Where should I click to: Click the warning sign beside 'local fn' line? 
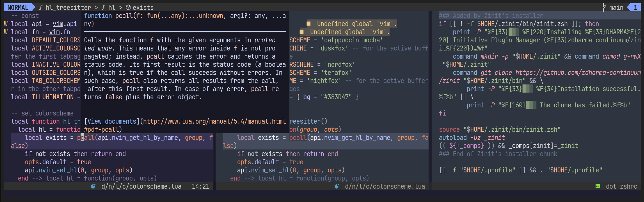click(6, 32)
